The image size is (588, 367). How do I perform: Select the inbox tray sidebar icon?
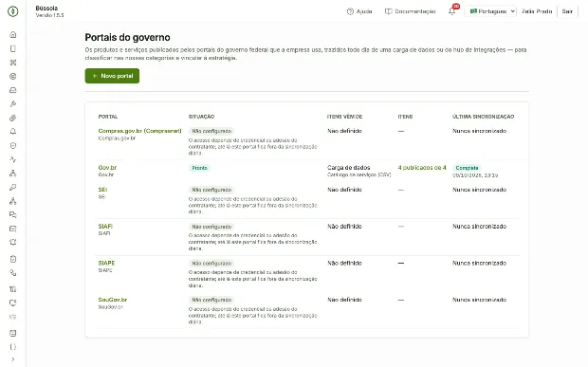pyautogui.click(x=13, y=90)
